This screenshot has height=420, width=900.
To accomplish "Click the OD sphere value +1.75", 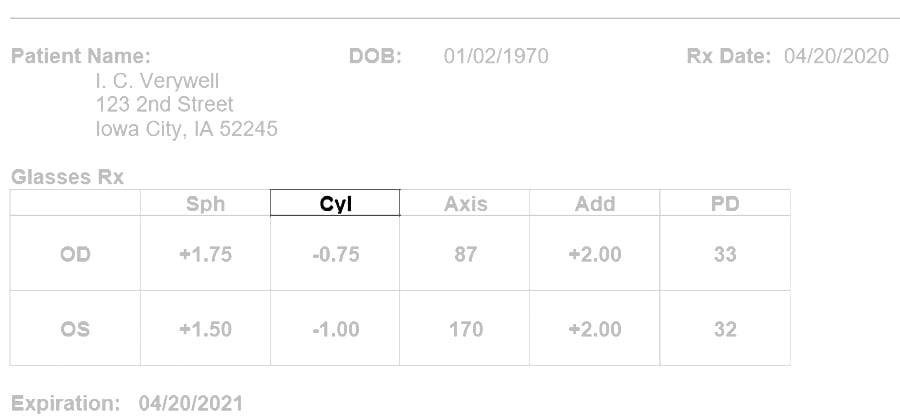I will coord(205,254).
